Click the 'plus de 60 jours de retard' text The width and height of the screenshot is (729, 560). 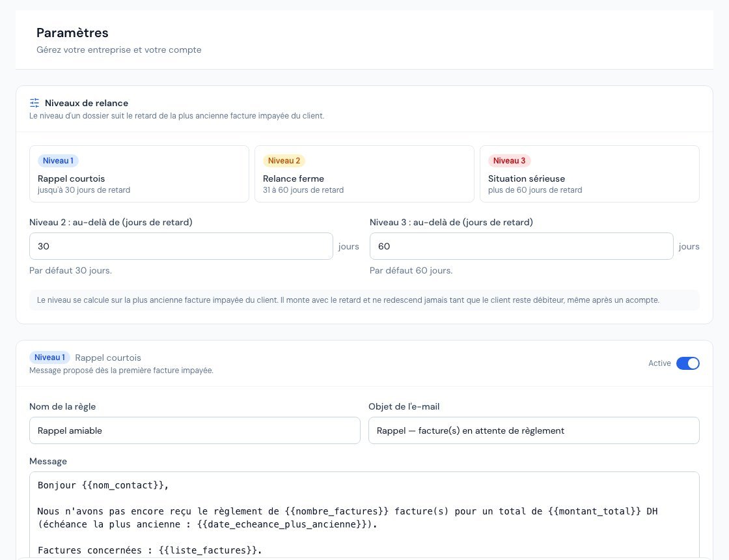point(534,189)
